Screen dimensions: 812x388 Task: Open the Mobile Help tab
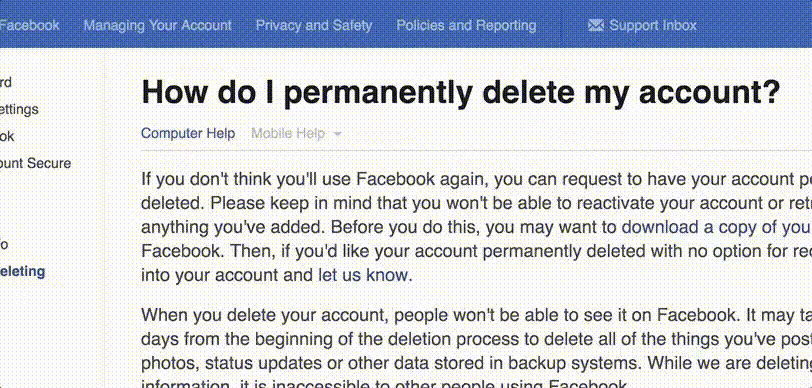point(288,134)
